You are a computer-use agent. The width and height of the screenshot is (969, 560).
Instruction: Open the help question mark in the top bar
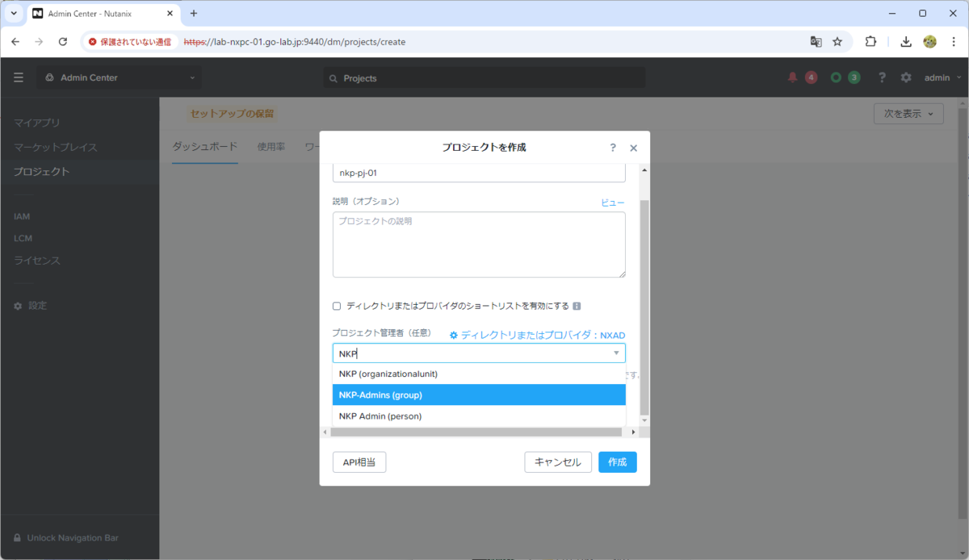click(883, 77)
